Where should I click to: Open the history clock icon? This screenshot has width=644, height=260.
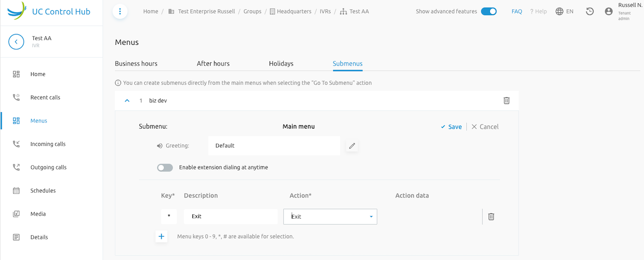[x=590, y=11]
